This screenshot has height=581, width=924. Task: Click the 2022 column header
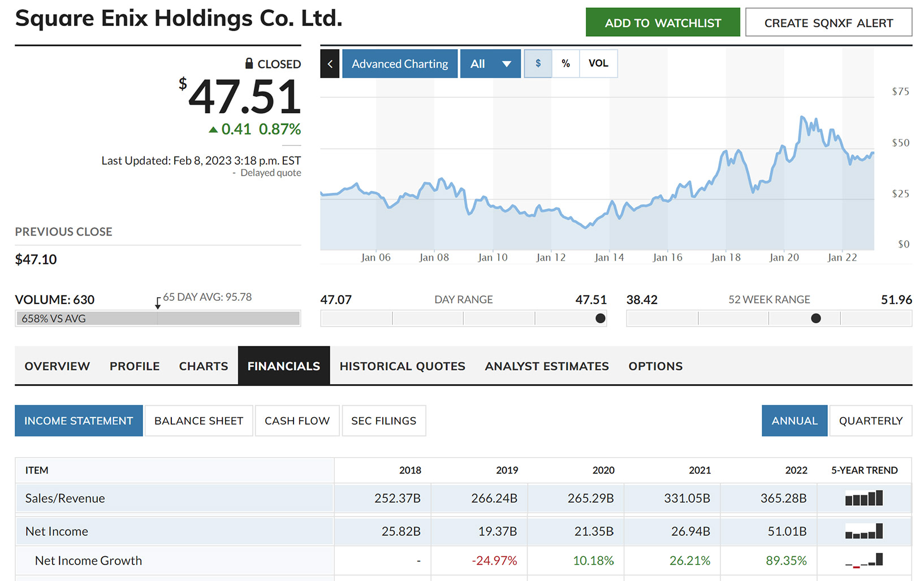(796, 470)
